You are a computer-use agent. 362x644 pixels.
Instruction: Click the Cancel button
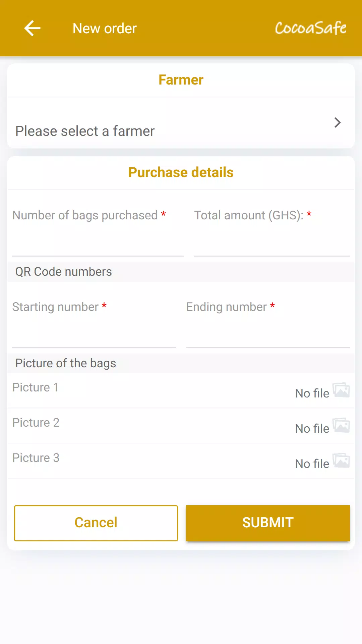point(96,523)
